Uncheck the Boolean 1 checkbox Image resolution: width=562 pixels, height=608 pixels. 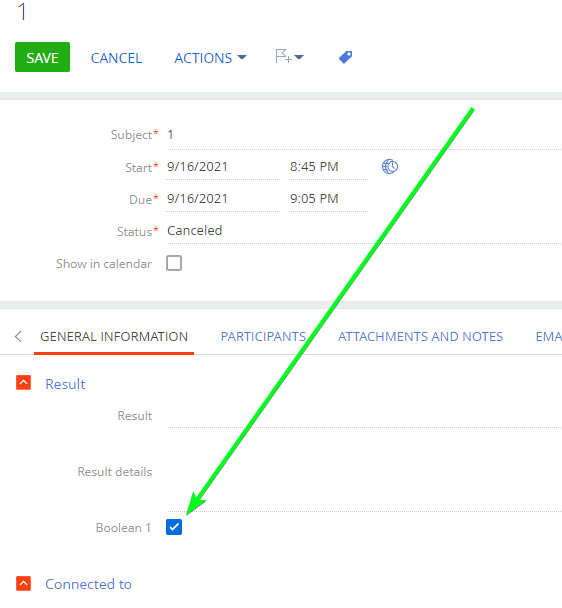coord(174,527)
